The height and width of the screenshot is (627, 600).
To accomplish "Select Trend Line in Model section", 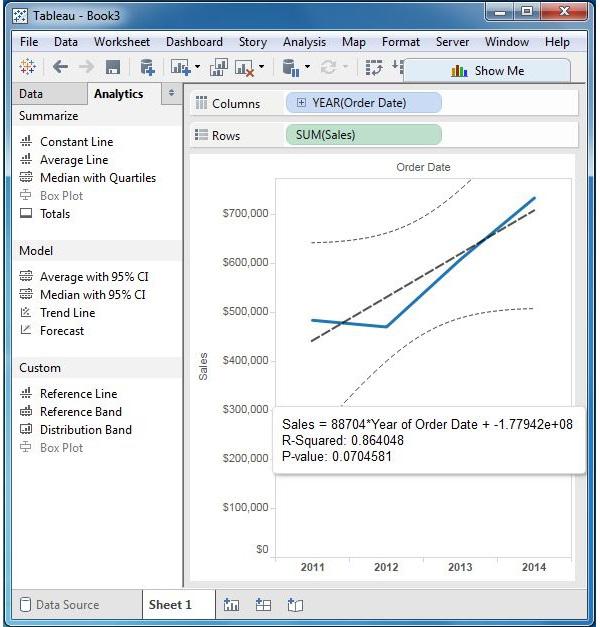I will click(67, 313).
